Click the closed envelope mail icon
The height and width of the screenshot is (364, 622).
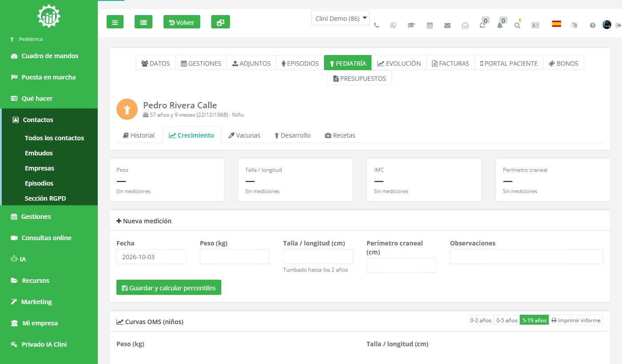pyautogui.click(x=447, y=25)
